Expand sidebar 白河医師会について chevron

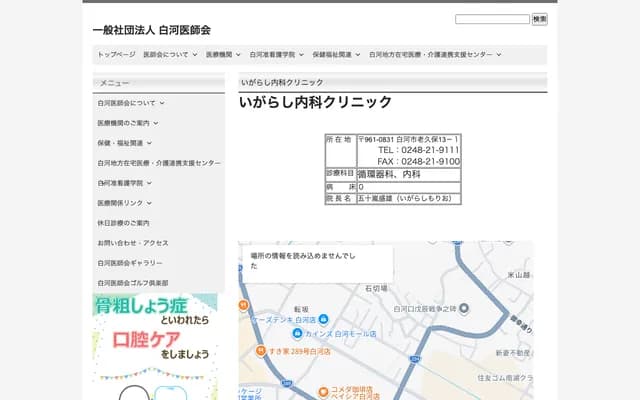coord(162,103)
